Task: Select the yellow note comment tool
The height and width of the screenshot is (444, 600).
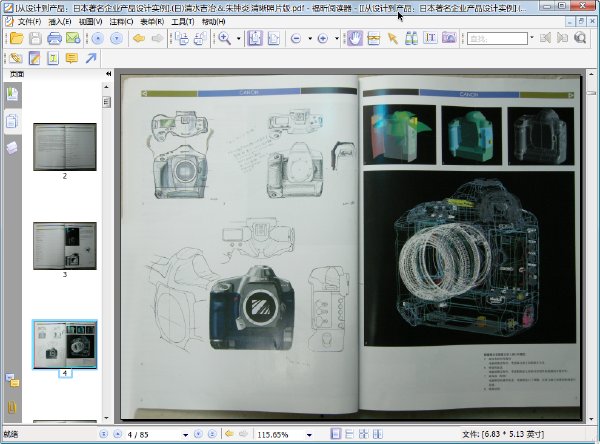Action: (x=72, y=58)
